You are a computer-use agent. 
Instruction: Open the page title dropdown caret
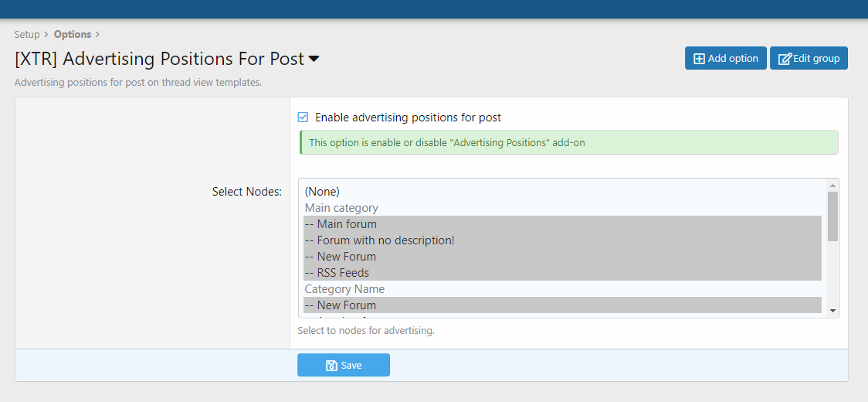pyautogui.click(x=314, y=59)
